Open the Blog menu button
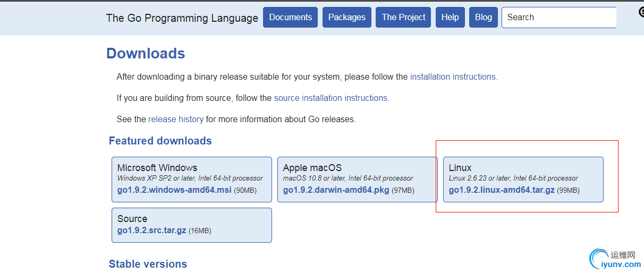The image size is (644, 273). pos(484,18)
